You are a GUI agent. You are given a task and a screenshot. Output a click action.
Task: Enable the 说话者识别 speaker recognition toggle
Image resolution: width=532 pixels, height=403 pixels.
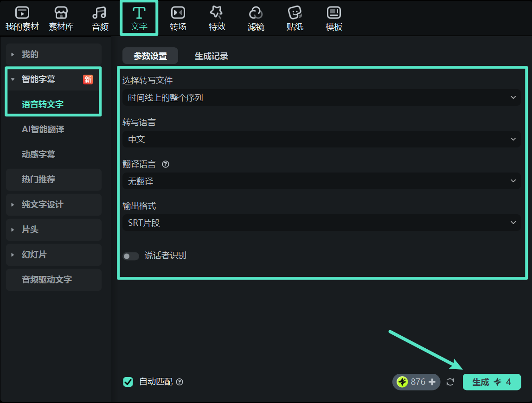131,256
